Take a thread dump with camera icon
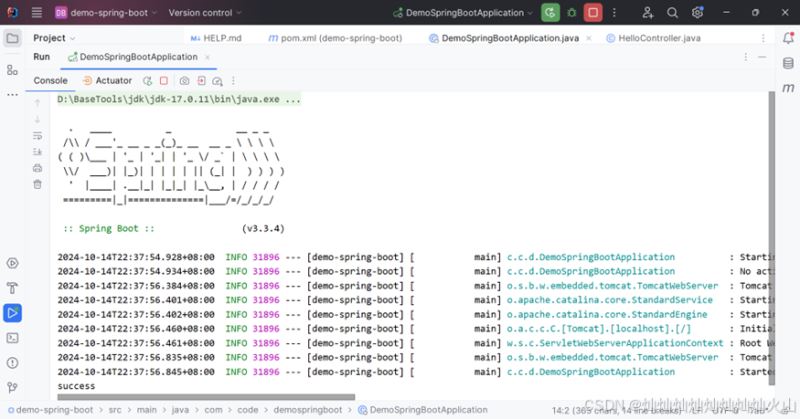Screen dimensions: 800x419 [x=184, y=81]
